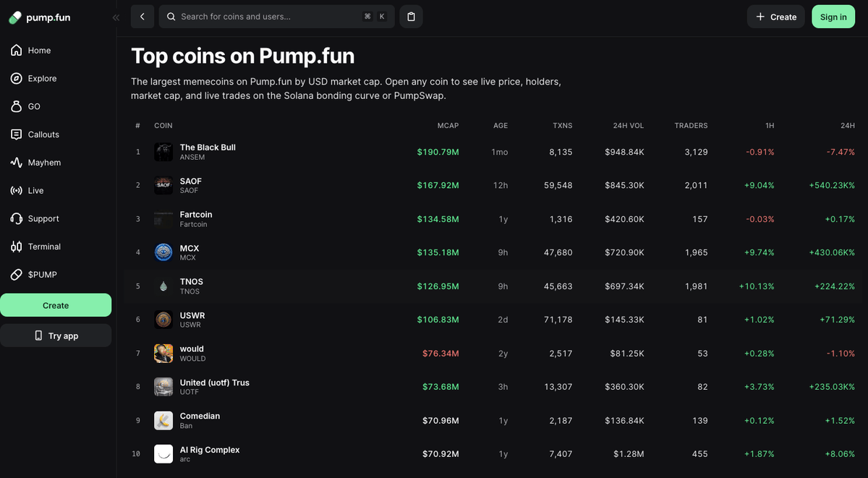Open the United (uotf) Trus coin name
The image size is (868, 478).
pos(215,383)
